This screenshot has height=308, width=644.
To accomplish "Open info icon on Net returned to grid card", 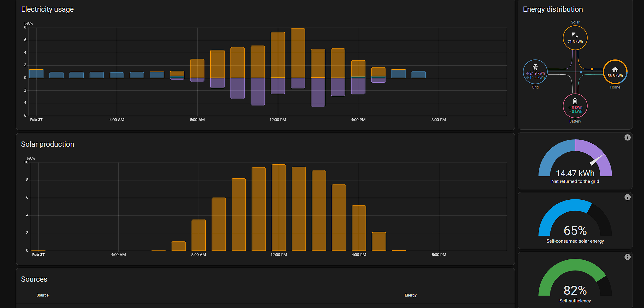I will (x=627, y=137).
